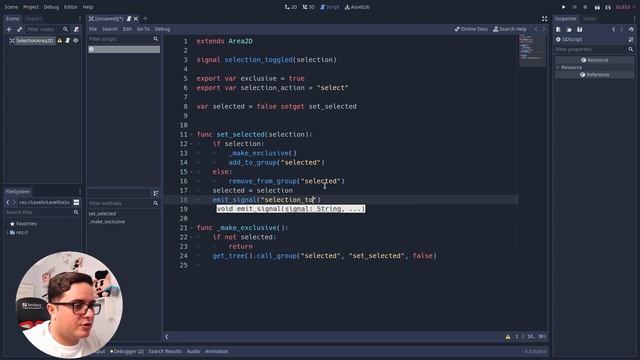640x360 pixels.
Task: Switch to the 3D workspace
Action: click(x=309, y=7)
